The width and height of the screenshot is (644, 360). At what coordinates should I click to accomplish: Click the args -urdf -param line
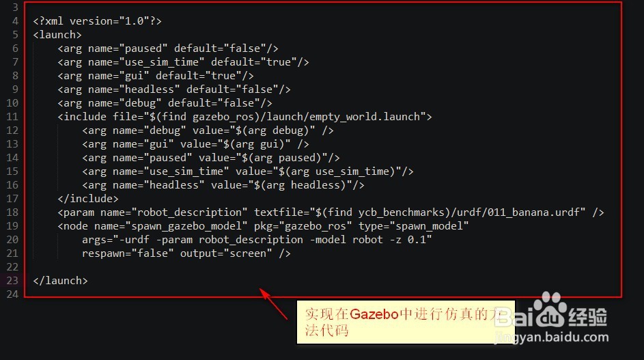[x=257, y=240]
